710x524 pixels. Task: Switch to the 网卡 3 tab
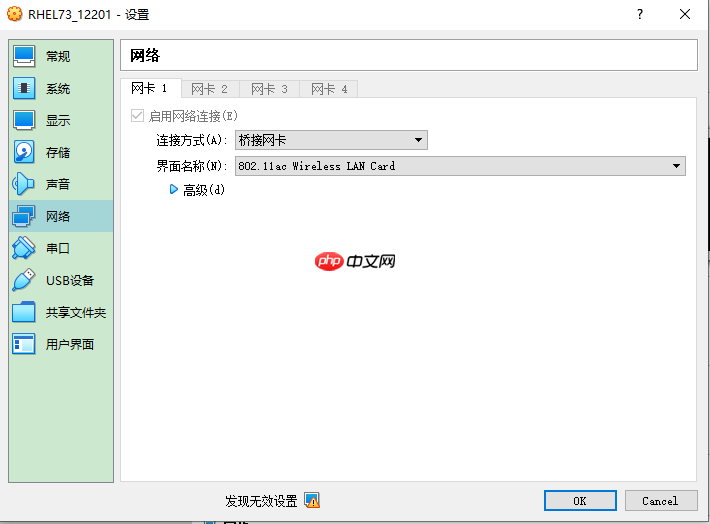click(x=270, y=89)
